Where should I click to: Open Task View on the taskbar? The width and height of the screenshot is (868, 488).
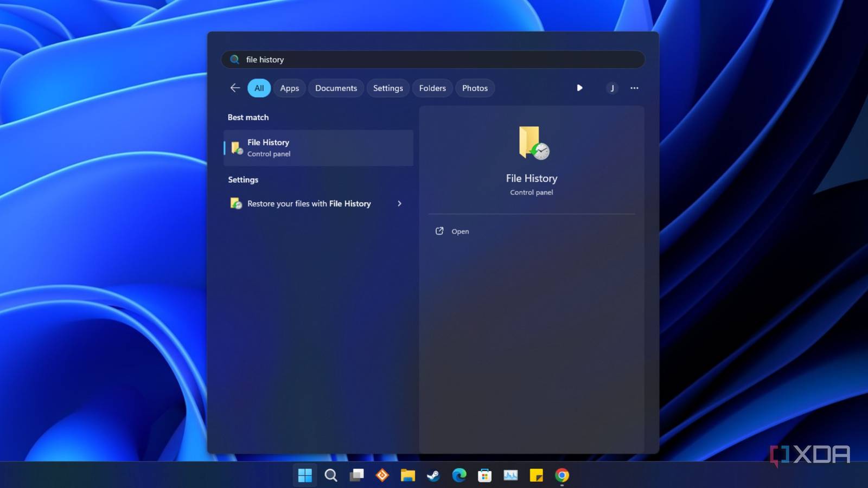[x=356, y=476]
